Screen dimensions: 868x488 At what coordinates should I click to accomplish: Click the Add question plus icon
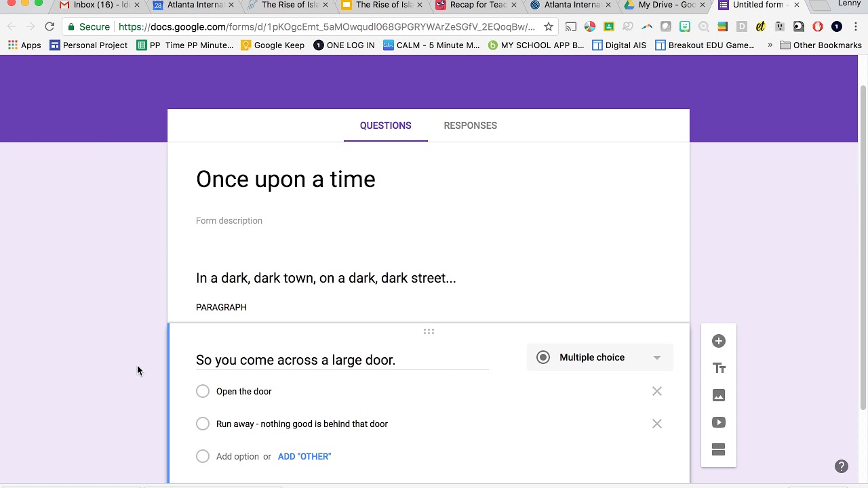pyautogui.click(x=719, y=341)
